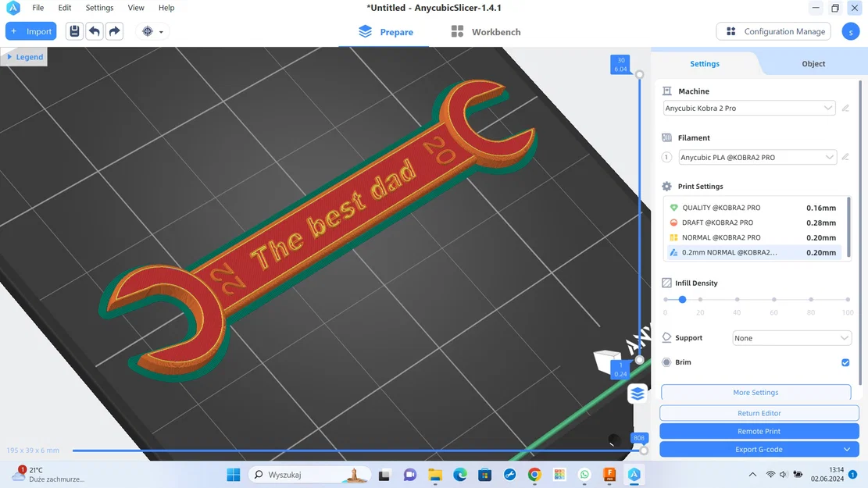Redo the last action
The width and height of the screenshot is (868, 488).
tap(115, 31)
